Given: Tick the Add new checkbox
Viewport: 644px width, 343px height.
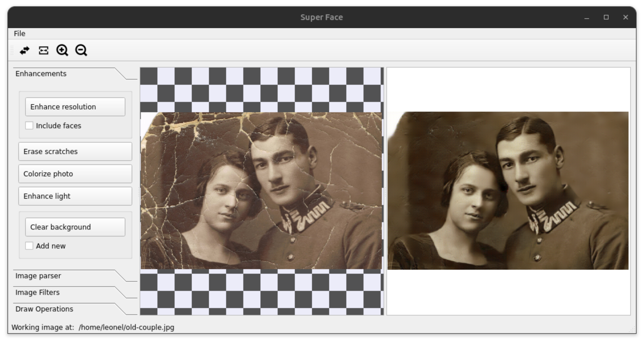Looking at the screenshot, I should point(29,246).
